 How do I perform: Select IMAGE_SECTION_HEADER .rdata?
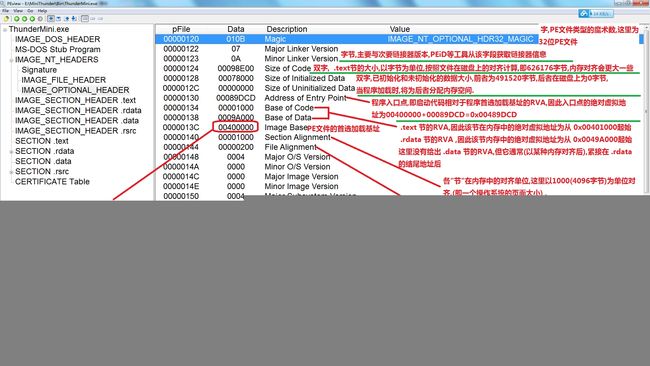point(78,110)
